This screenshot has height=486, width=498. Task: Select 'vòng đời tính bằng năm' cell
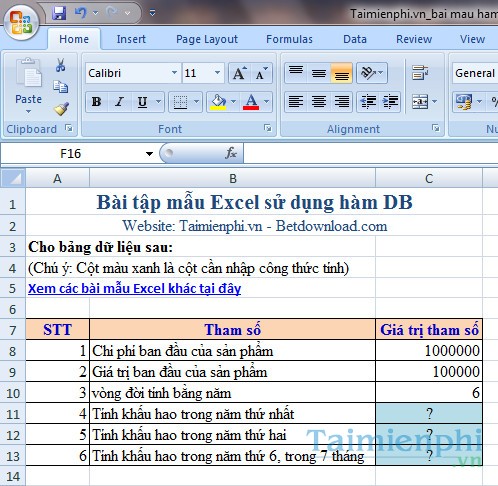point(233,393)
